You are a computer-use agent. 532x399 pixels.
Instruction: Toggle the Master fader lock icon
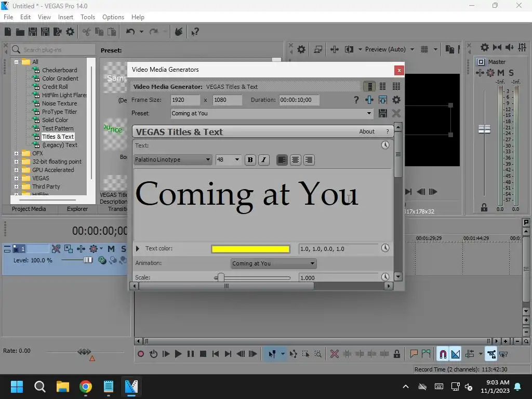coord(484,208)
